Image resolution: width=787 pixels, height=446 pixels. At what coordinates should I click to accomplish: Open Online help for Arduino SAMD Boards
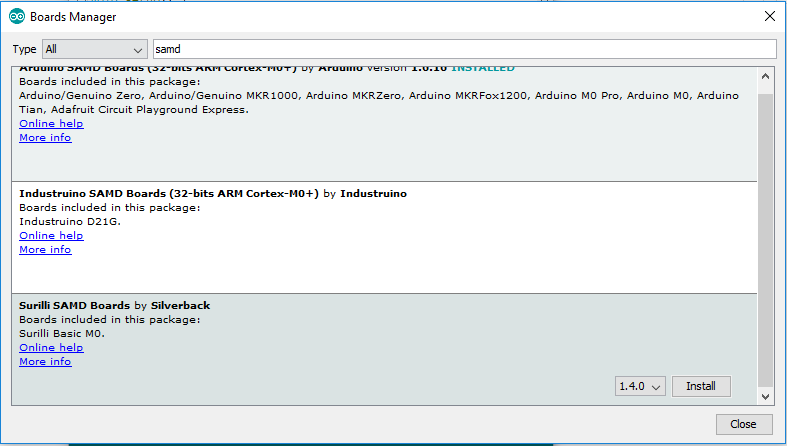(x=51, y=123)
